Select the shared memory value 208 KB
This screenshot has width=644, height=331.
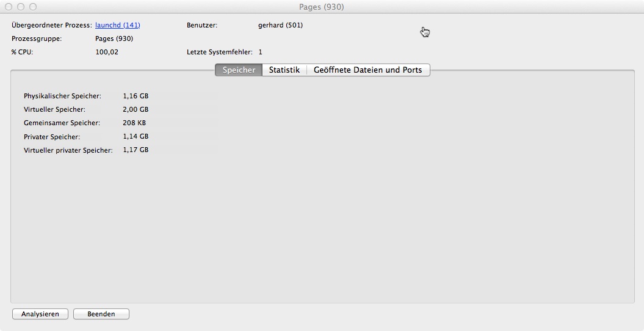[134, 123]
